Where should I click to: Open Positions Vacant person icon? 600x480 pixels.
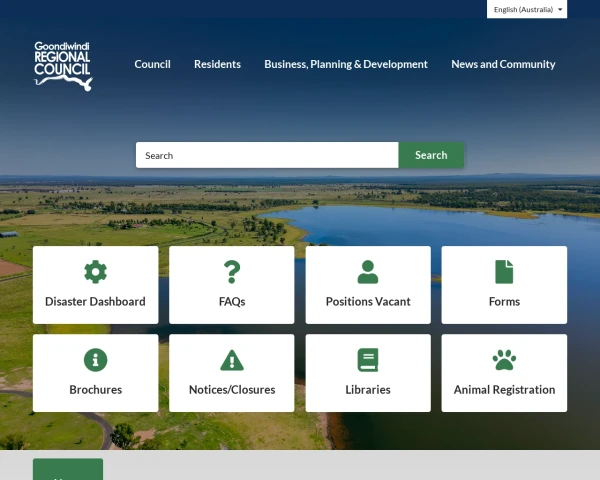(368, 272)
